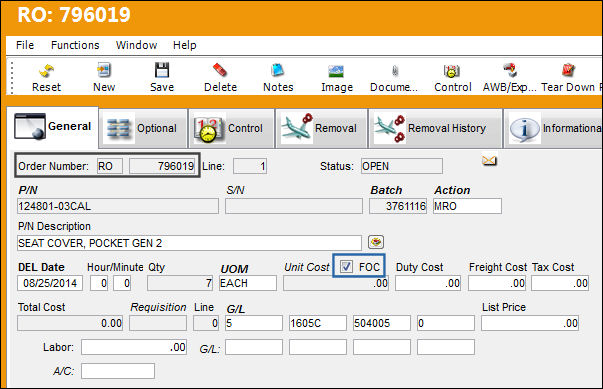The width and height of the screenshot is (603, 389).
Task: Click the Action field showing MRO
Action: pos(467,206)
